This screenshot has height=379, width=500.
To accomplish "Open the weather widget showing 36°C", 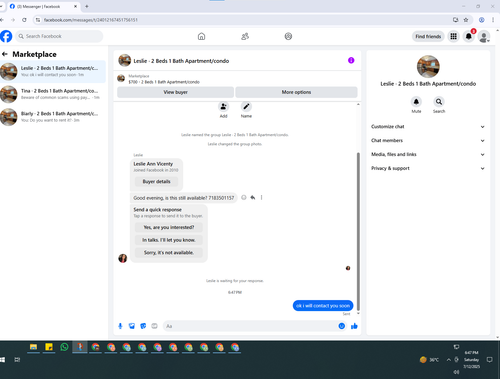I will tap(429, 360).
